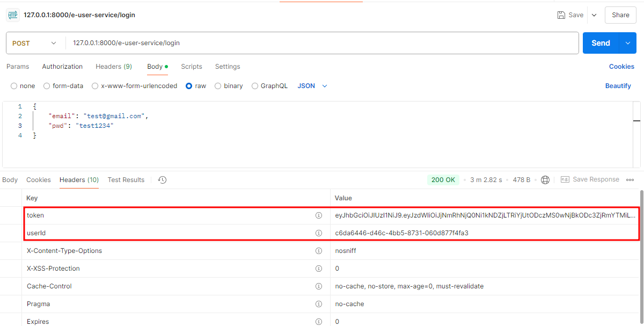Click the 3 m 2.82 s response time

pos(486,180)
